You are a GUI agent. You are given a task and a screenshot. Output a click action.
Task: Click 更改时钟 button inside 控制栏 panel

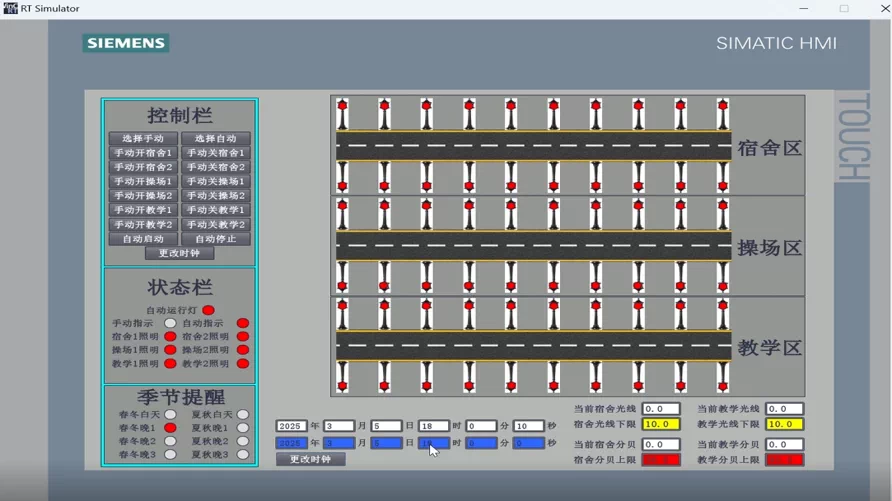point(179,253)
